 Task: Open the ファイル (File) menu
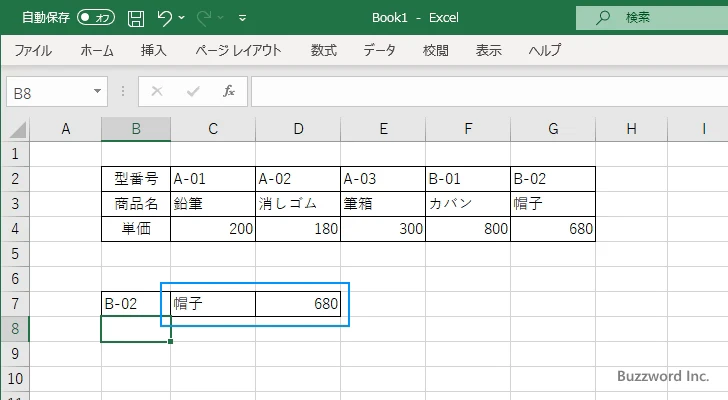click(x=33, y=50)
